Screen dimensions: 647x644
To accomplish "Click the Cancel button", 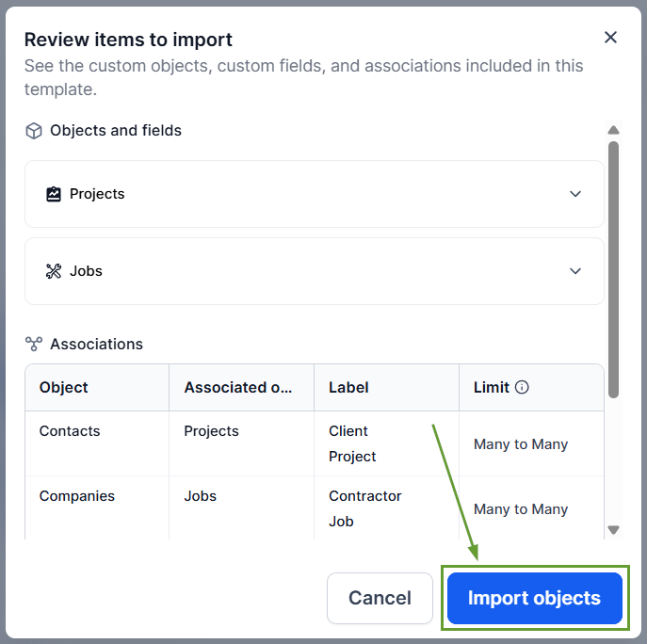I will (x=380, y=598).
